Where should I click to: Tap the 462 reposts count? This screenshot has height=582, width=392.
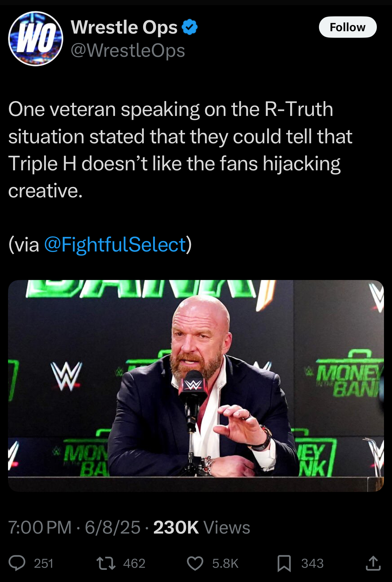[x=134, y=564]
